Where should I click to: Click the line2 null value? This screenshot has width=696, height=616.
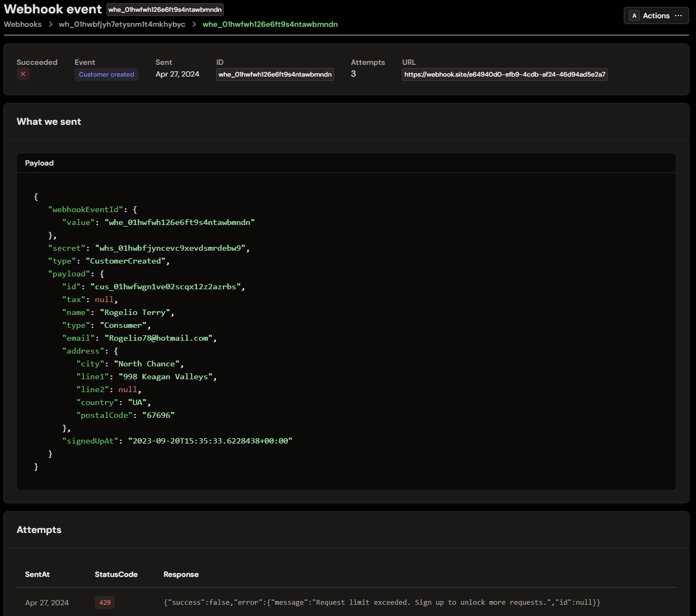127,389
